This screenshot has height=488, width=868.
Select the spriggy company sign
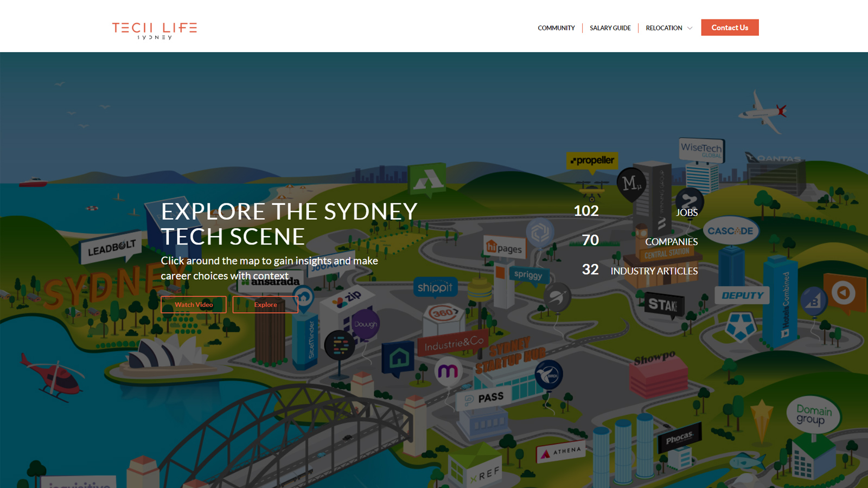pyautogui.click(x=528, y=274)
